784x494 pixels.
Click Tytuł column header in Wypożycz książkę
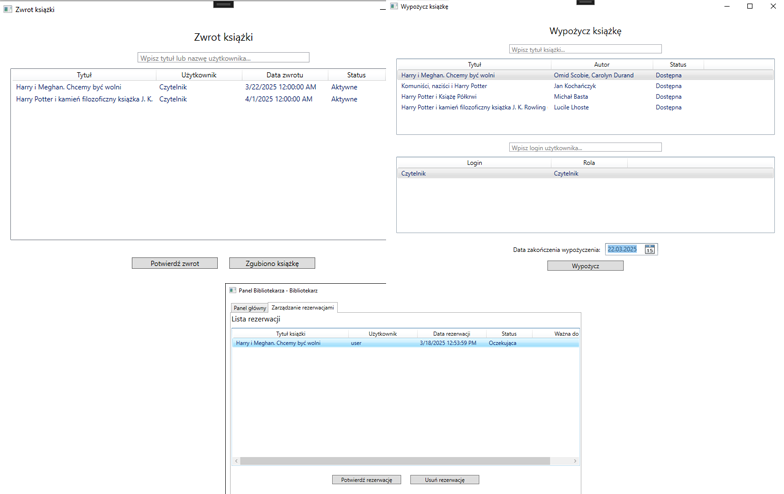pos(474,64)
